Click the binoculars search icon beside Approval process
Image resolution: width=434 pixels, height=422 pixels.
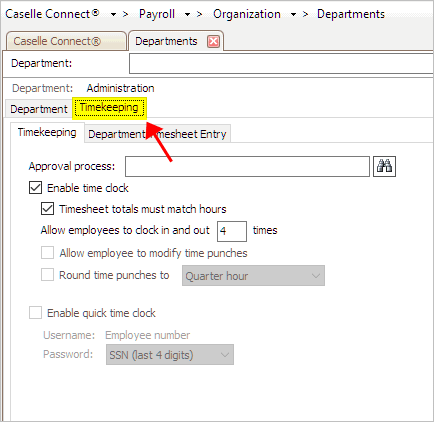384,166
